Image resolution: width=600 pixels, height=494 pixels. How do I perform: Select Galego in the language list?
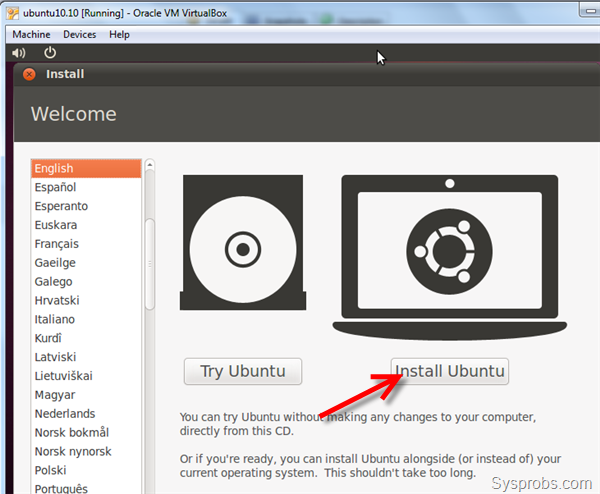(x=86, y=281)
